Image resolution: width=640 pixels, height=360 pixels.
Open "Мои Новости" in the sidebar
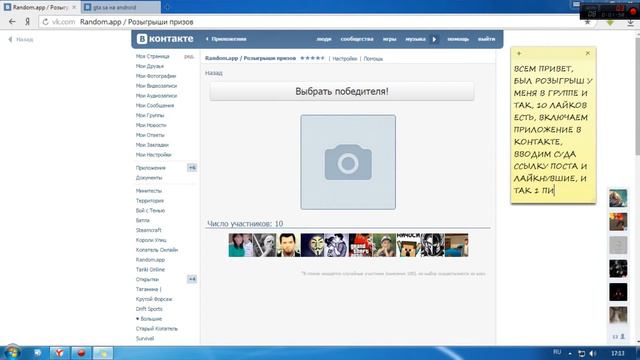point(151,125)
